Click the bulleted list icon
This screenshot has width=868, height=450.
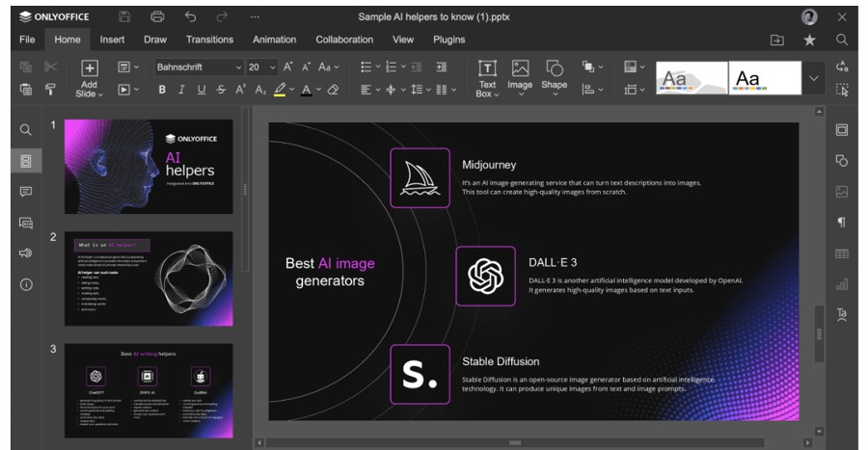point(366,66)
